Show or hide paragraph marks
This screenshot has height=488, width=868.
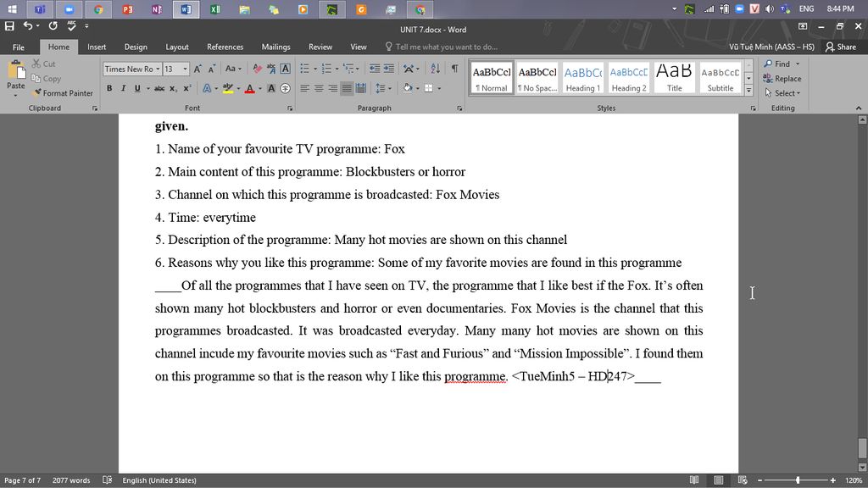[454, 69]
